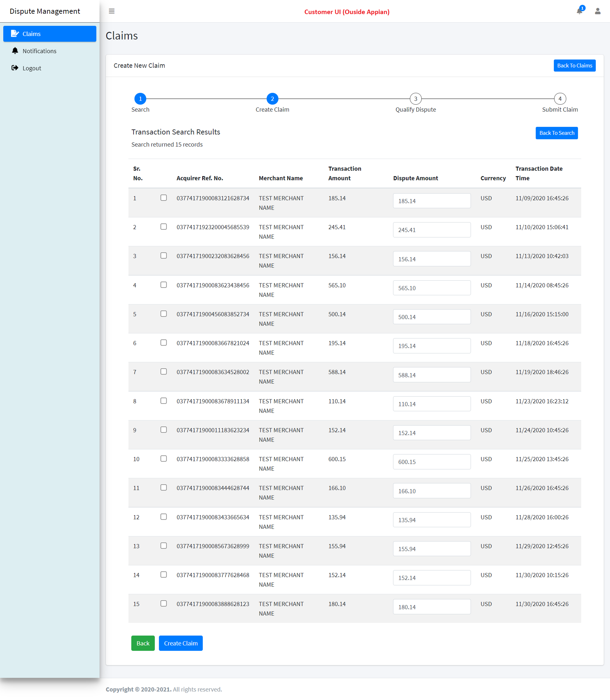The height and width of the screenshot is (700, 610).
Task: Tick the checkbox in row 4
Action: pos(164,285)
